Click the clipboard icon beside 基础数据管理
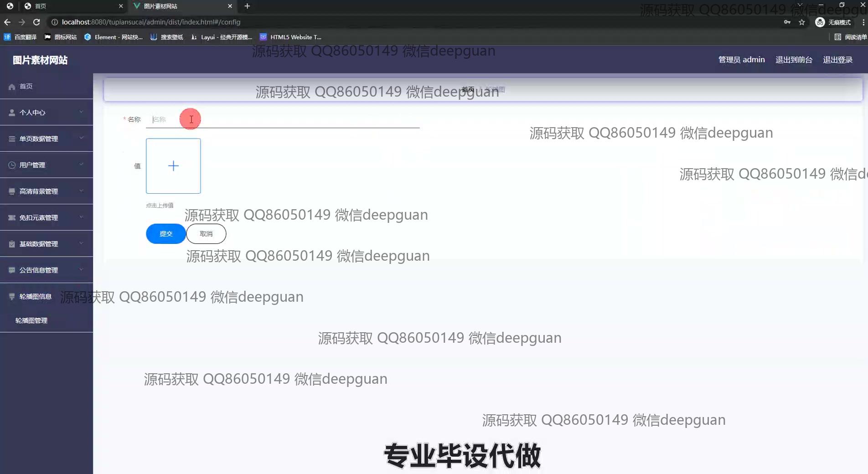This screenshot has height=474, width=868. (12, 244)
